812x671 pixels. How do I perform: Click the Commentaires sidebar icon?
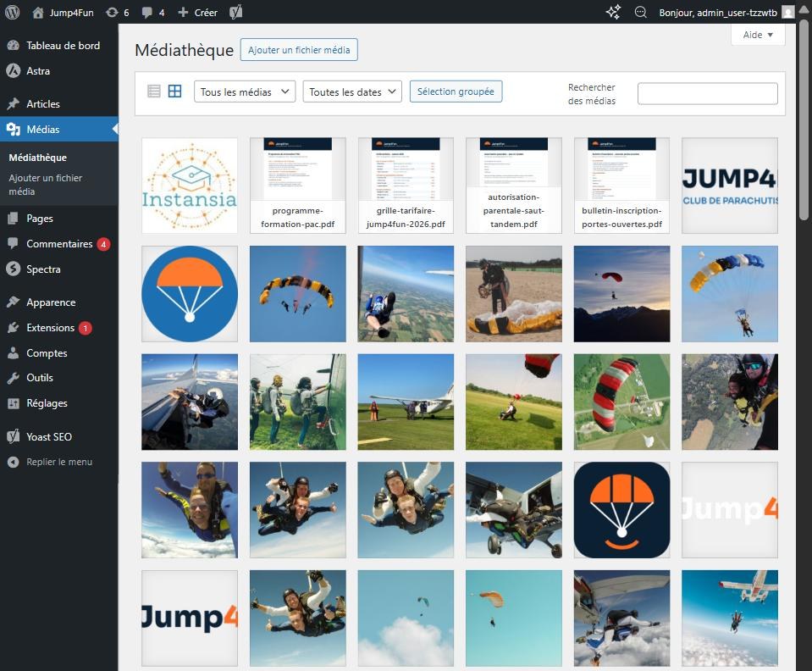point(14,243)
